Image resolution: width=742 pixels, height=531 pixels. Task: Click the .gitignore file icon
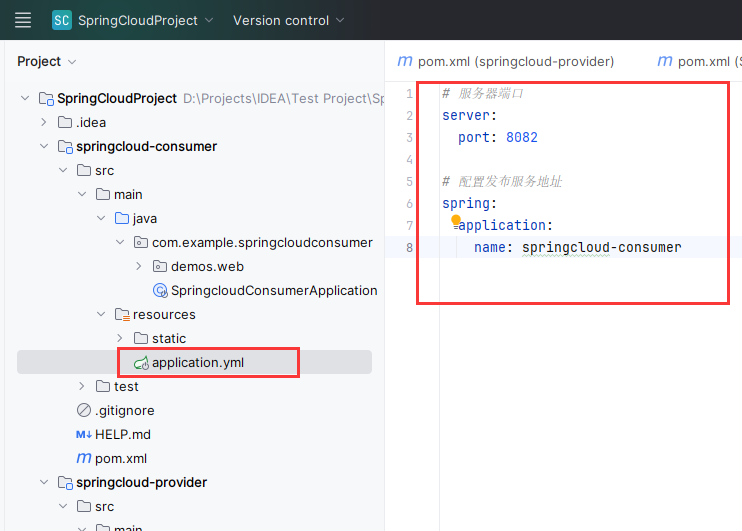pos(84,410)
